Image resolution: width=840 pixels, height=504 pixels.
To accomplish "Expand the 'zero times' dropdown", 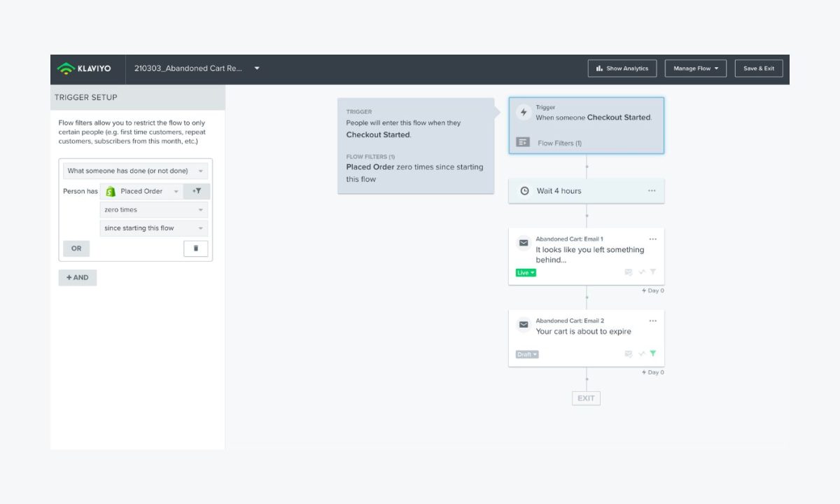I will coord(153,210).
